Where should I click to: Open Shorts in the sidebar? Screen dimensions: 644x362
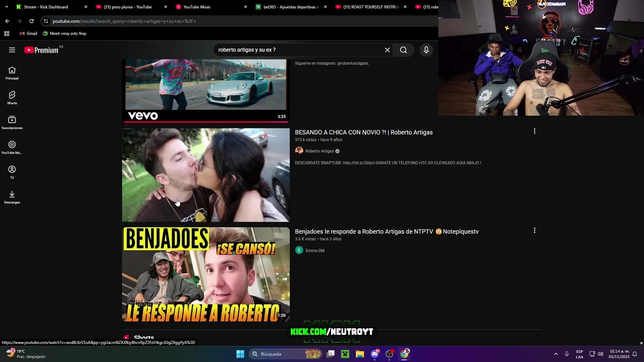pyautogui.click(x=12, y=98)
